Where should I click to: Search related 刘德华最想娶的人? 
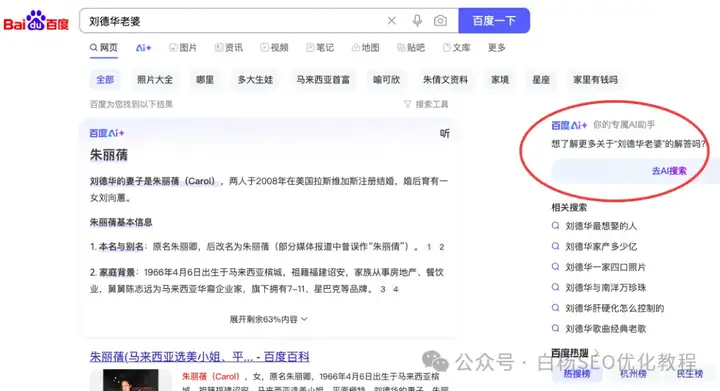pyautogui.click(x=601, y=226)
